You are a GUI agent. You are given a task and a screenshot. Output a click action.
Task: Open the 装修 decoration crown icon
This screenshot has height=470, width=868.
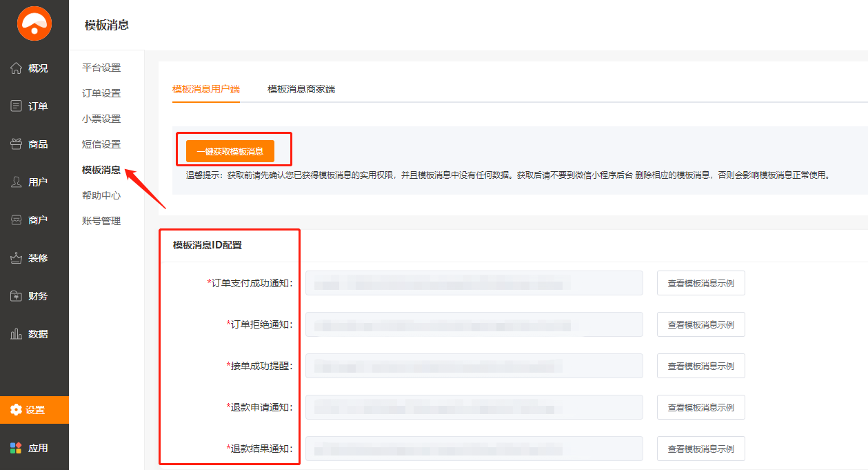tap(17, 258)
